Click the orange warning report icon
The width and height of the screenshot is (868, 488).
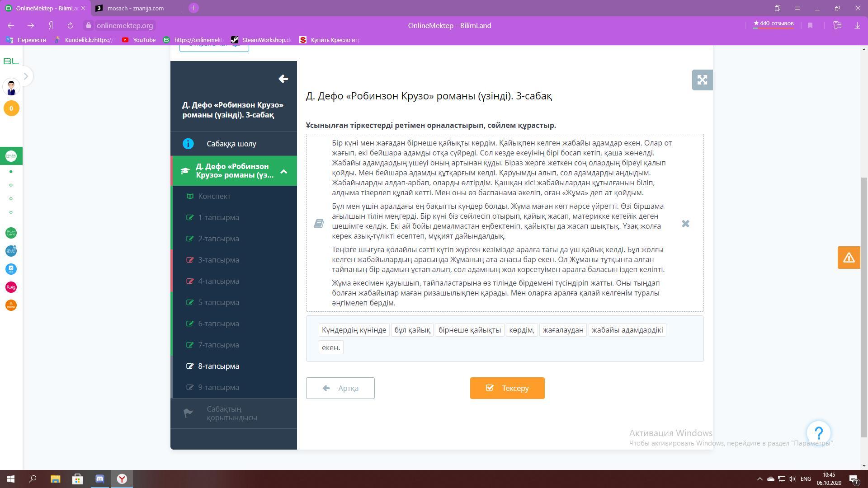click(849, 258)
